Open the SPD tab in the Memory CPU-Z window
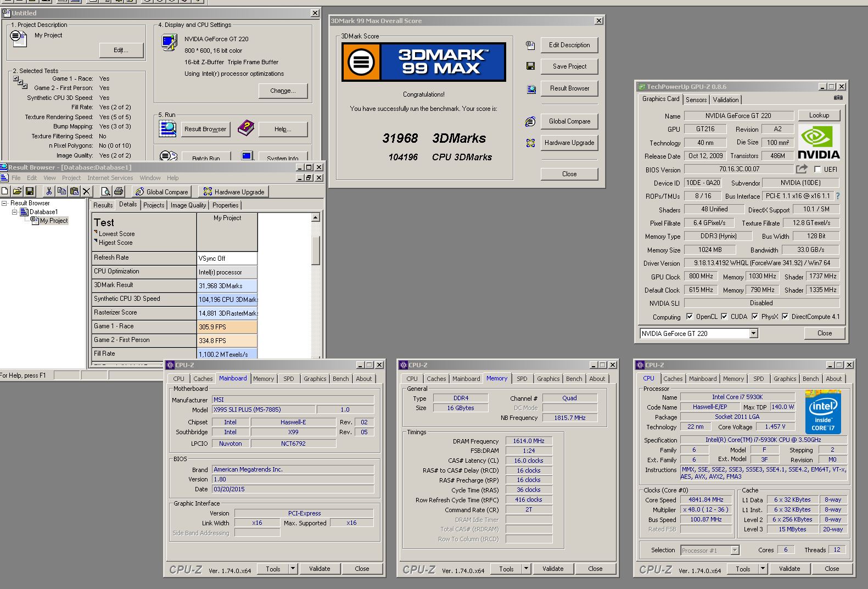 coord(522,379)
